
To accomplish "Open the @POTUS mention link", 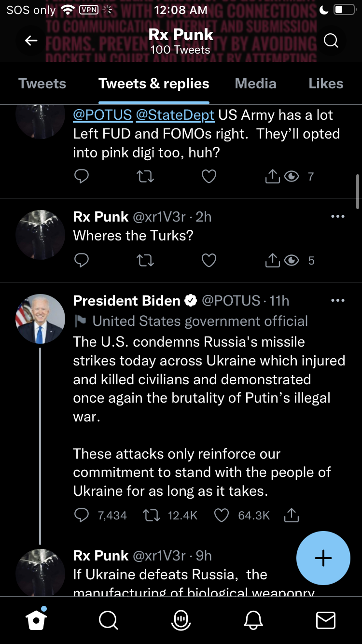I will [102, 115].
